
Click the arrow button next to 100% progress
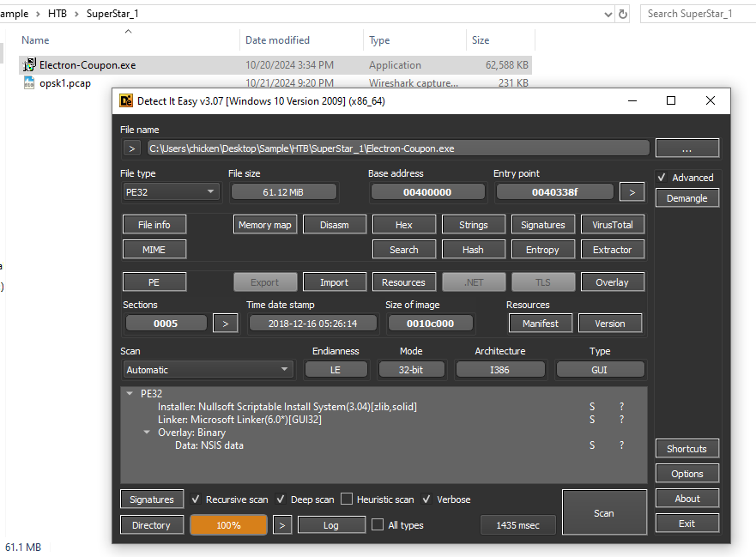click(x=282, y=525)
